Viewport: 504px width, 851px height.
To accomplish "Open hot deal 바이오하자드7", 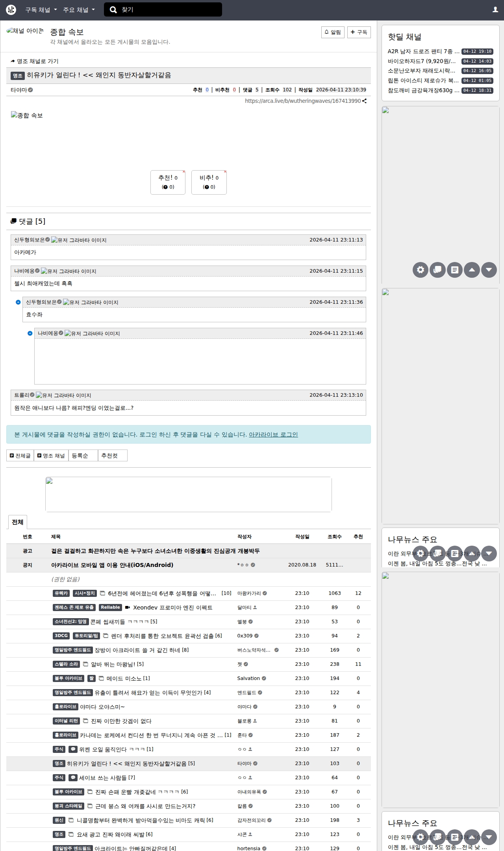I will (422, 61).
